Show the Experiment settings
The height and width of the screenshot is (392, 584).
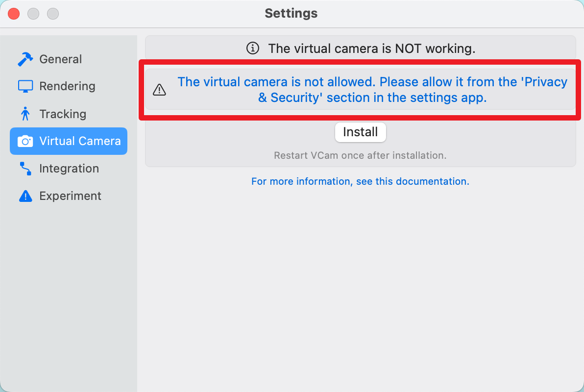70,196
